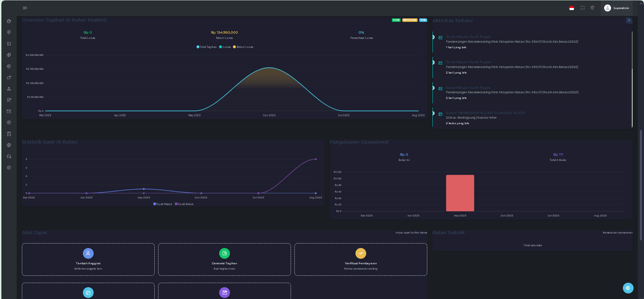The width and height of the screenshot is (644, 299).
Task: Toggle the Belum Lunas chart legend series
Action: point(243,47)
